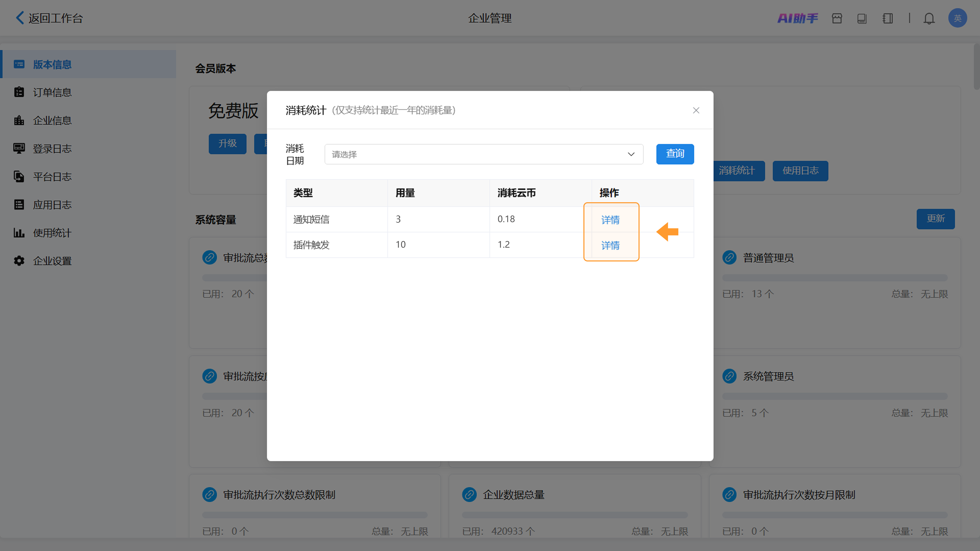
Task: Click the link icon beside 系统管理员
Action: click(729, 376)
